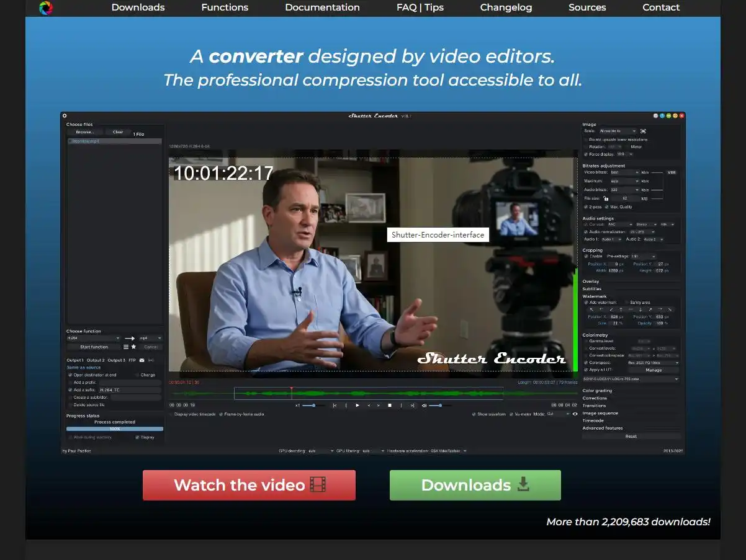Screen dimensions: 746x560
Task: Click the speaker volume icon in the player
Action: point(425,405)
